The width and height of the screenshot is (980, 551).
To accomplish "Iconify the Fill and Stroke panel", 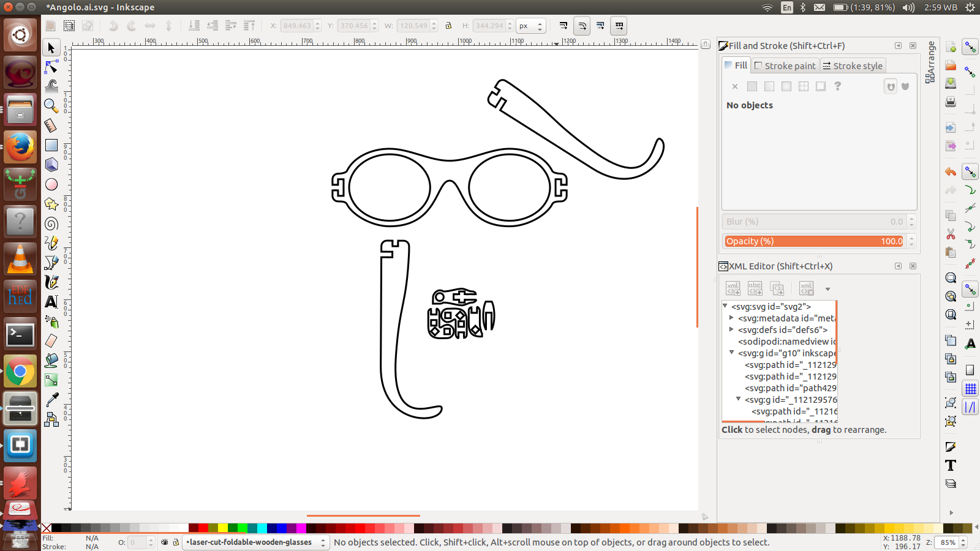I will point(898,46).
